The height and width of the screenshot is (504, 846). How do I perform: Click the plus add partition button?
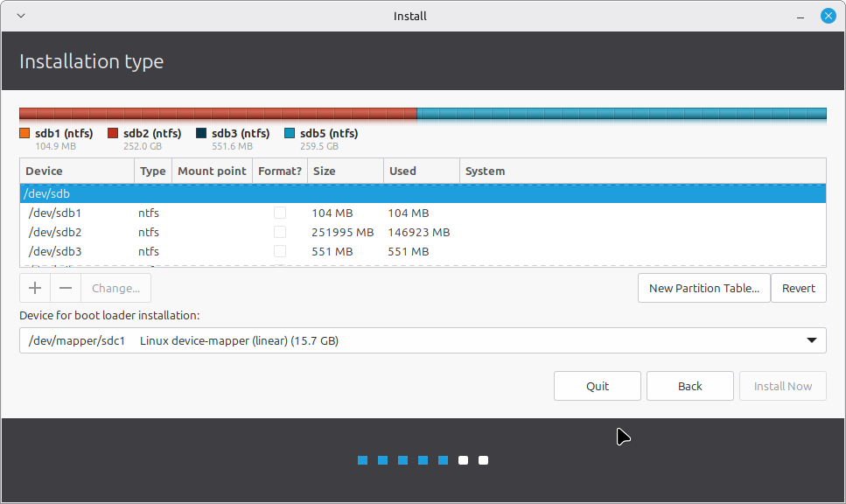pos(35,288)
